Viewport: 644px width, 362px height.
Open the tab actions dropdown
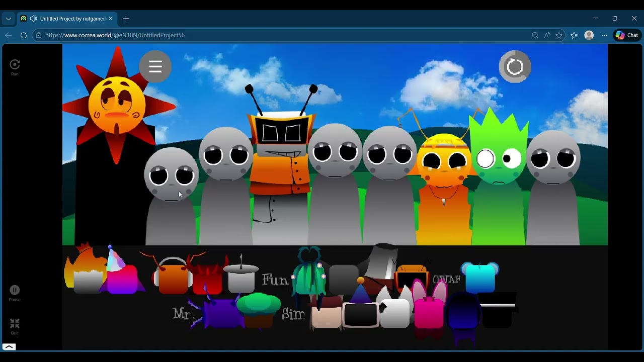[x=8, y=19]
